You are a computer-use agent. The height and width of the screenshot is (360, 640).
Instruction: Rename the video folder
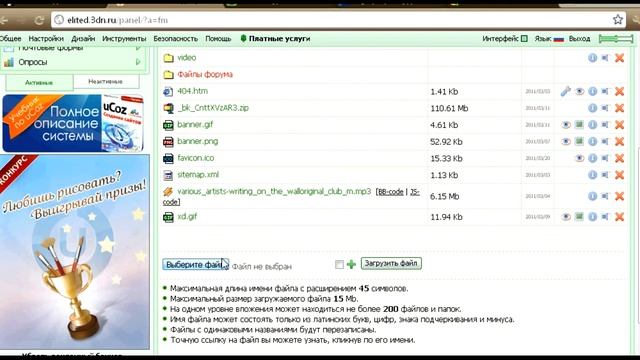coord(605,58)
